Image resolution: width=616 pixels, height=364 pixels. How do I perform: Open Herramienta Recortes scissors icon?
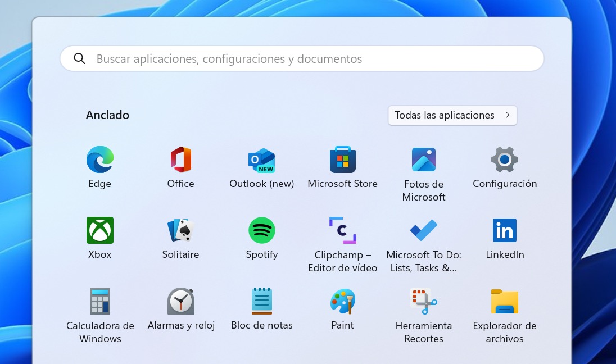click(x=424, y=301)
